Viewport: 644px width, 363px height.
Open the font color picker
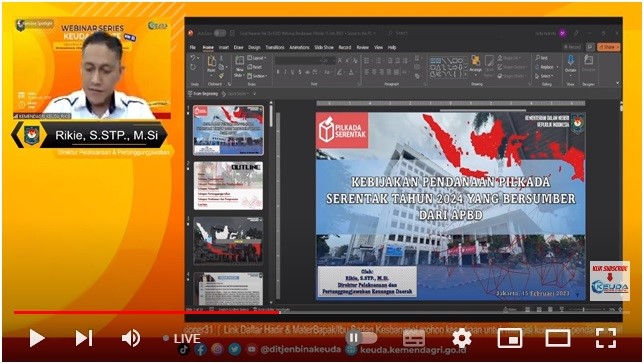351,72
